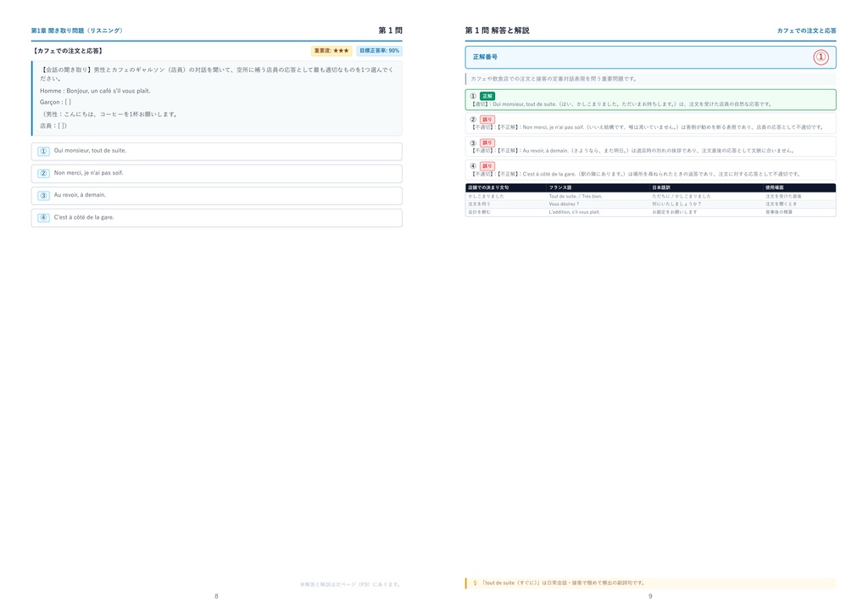Click the 目標正答率: 90% badge

379,51
